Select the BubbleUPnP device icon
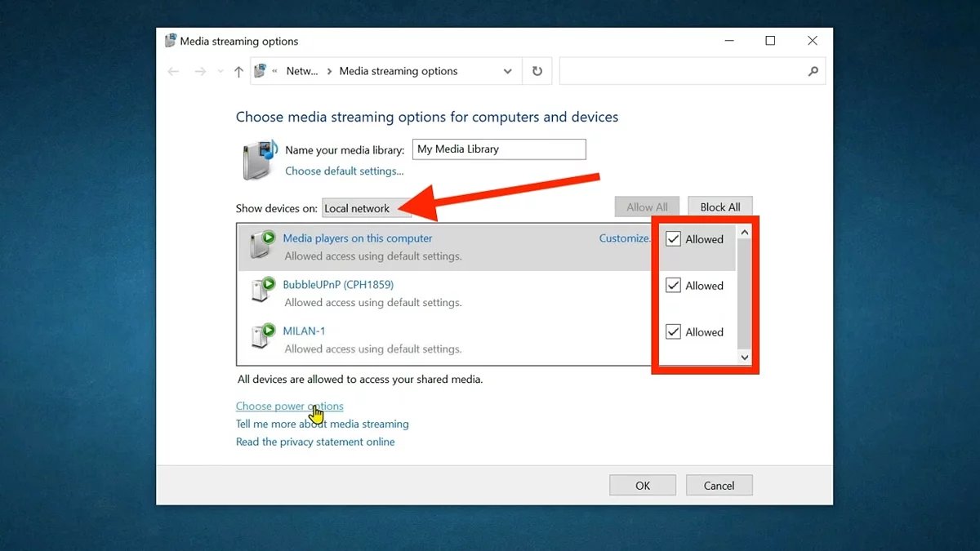The image size is (980, 551). coord(263,290)
